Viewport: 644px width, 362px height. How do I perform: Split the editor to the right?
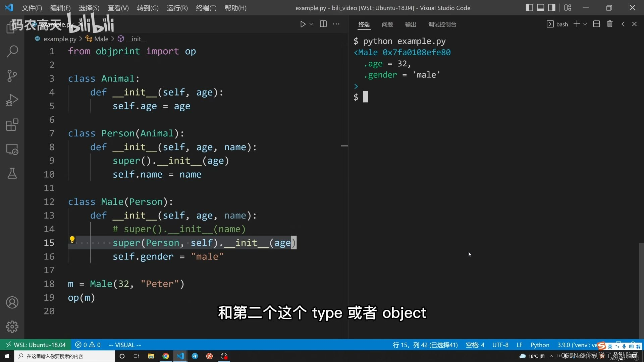[323, 24]
